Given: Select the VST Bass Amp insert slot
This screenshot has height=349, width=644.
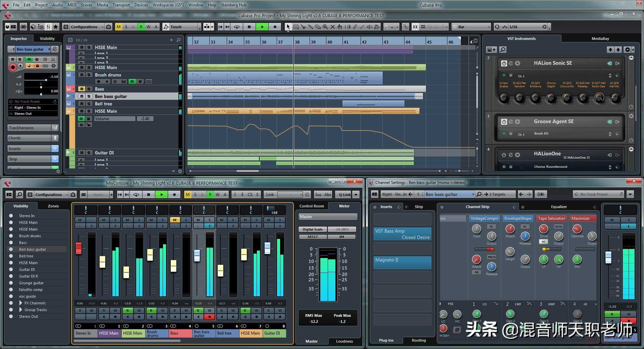Looking at the screenshot, I should [402, 234].
